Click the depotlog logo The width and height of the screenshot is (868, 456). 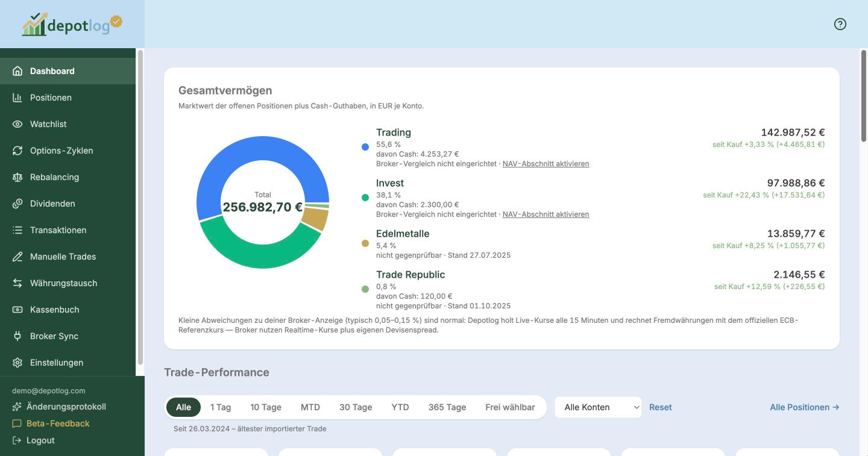click(72, 24)
